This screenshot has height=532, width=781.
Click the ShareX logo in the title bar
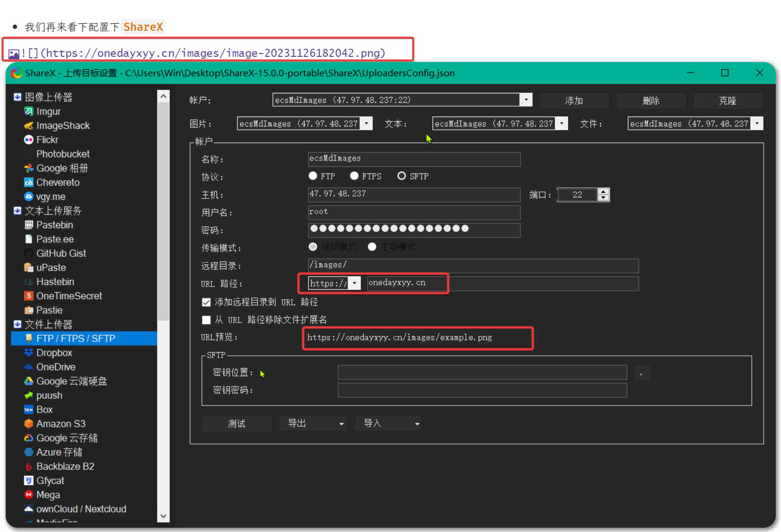click(17, 73)
